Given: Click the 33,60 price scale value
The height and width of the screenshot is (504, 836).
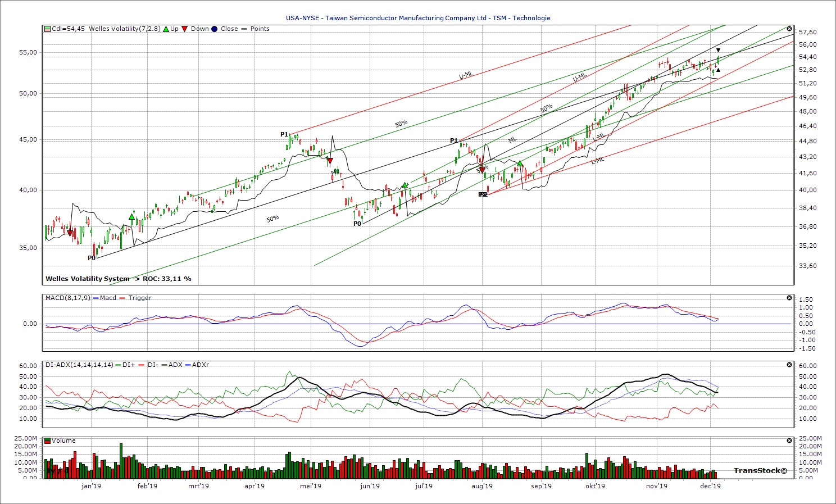Looking at the screenshot, I should [807, 266].
